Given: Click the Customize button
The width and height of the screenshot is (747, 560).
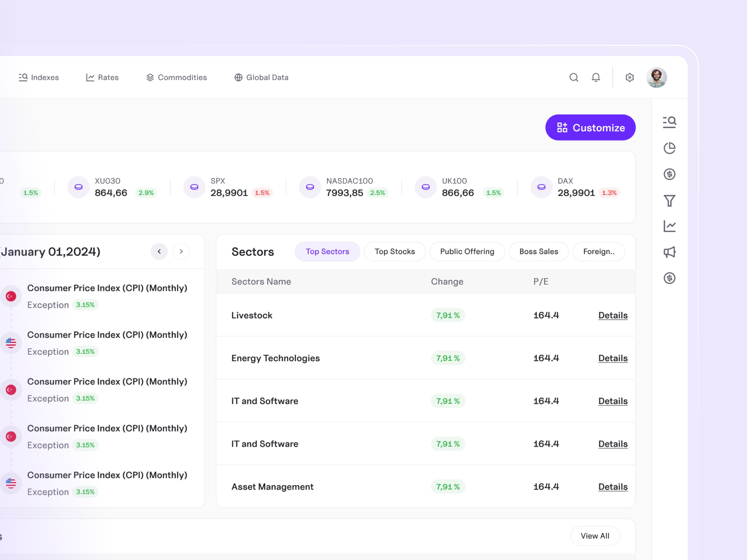Looking at the screenshot, I should point(590,128).
